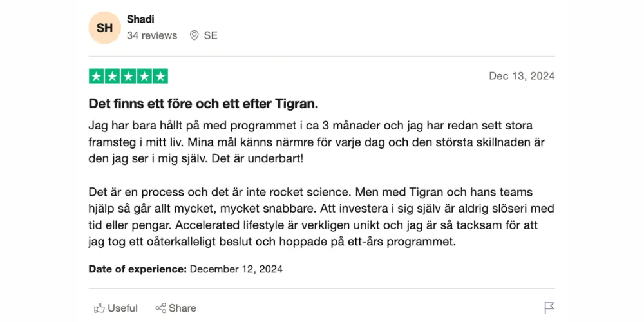Click the Useful text label
The image size is (644, 322).
coord(122,308)
